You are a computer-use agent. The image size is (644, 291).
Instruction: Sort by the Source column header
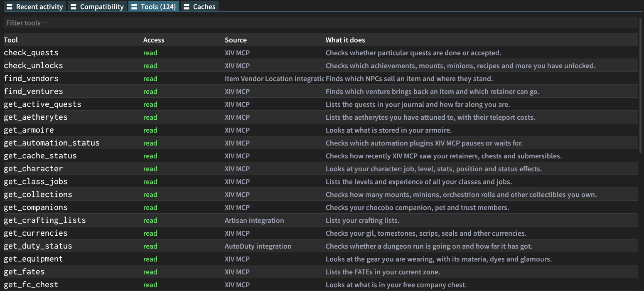pyautogui.click(x=236, y=40)
